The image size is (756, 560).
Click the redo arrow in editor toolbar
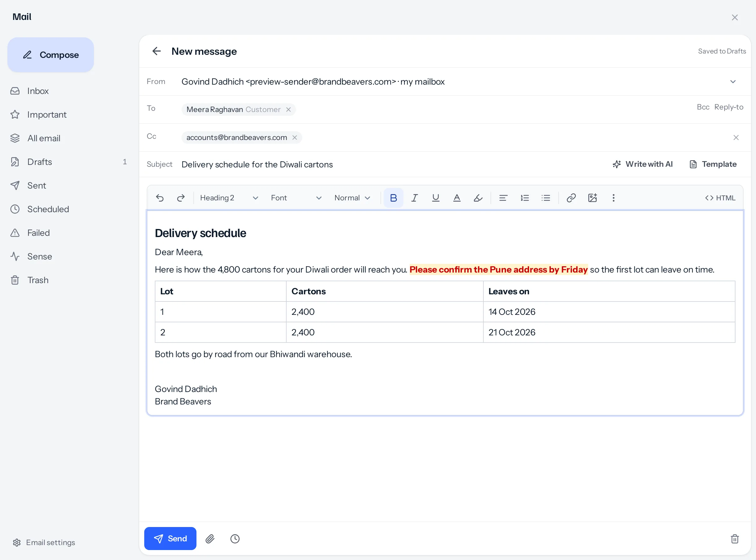tap(181, 198)
